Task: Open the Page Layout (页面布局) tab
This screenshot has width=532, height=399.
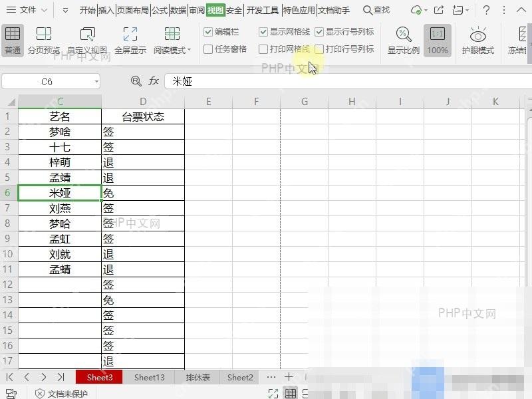Action: pos(133,10)
